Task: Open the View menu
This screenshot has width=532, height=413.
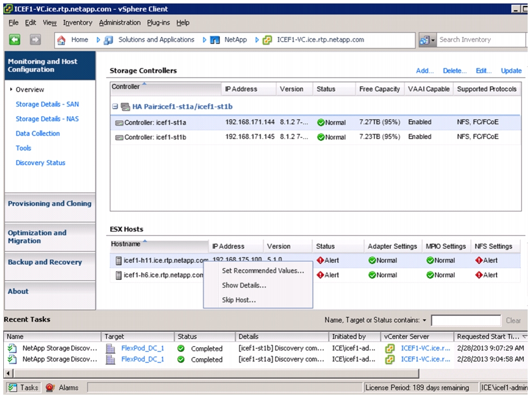Action: (49, 23)
